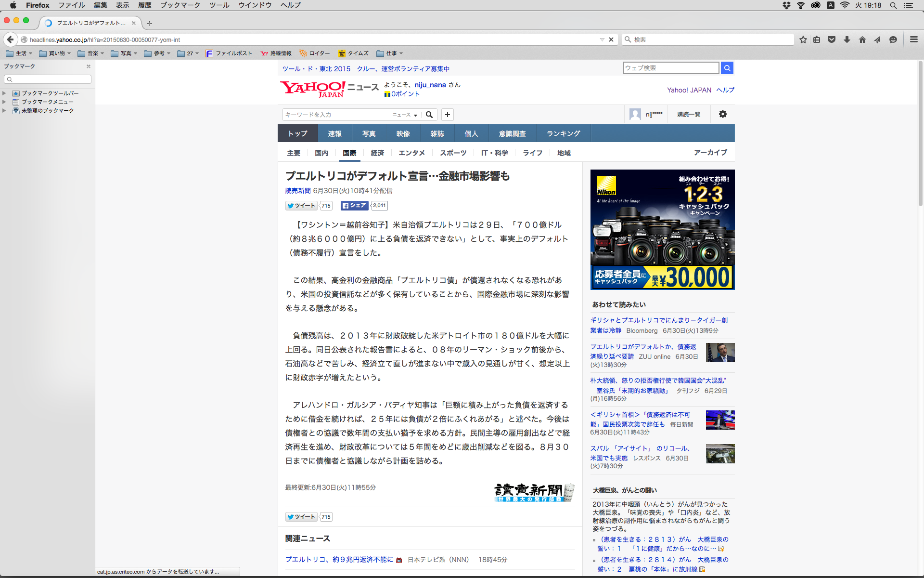924x578 pixels.
Task: Expand ブックマークツールバー tree item
Action: click(4, 93)
